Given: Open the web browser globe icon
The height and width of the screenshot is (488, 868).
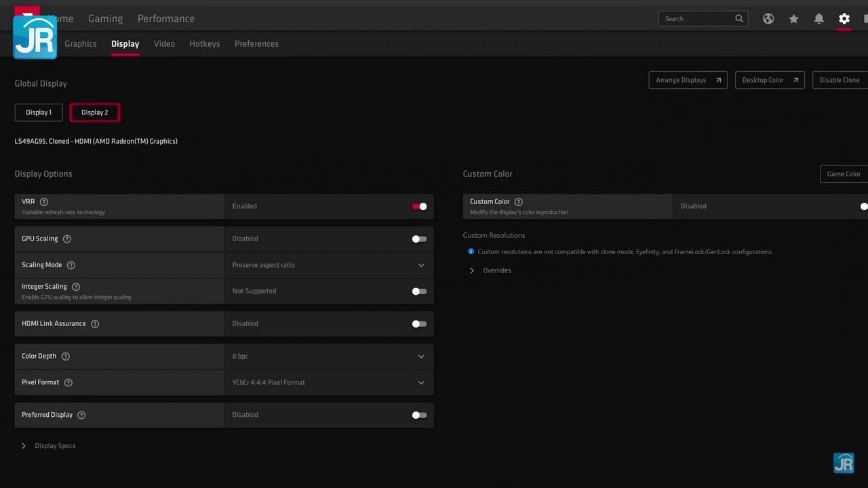Looking at the screenshot, I should click(768, 19).
